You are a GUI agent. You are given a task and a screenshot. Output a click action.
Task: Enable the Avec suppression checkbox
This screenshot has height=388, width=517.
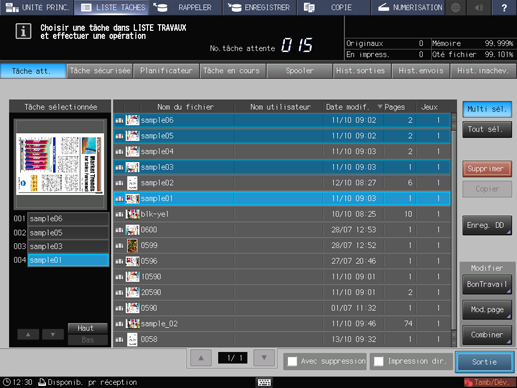pos(292,362)
